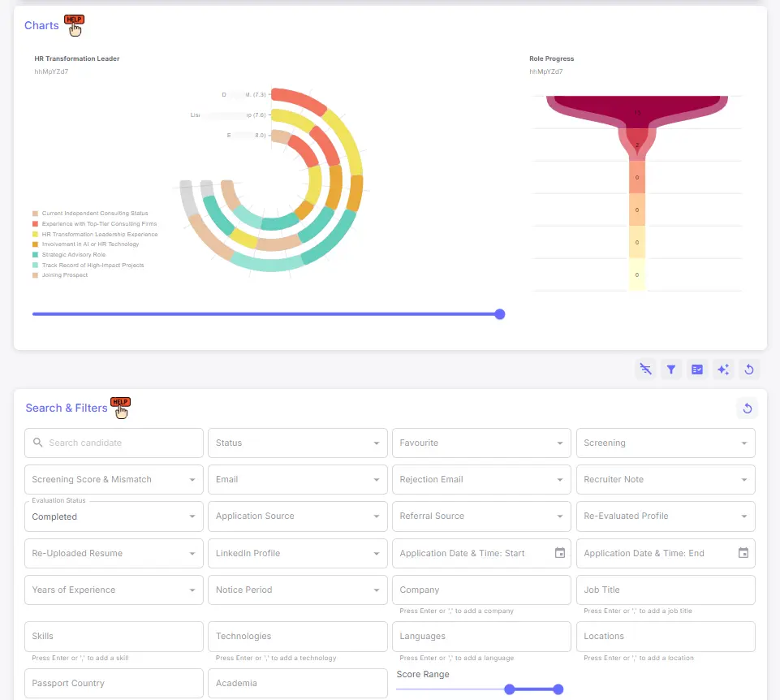
Task: Expand the Screening dropdown
Action: (x=666, y=443)
